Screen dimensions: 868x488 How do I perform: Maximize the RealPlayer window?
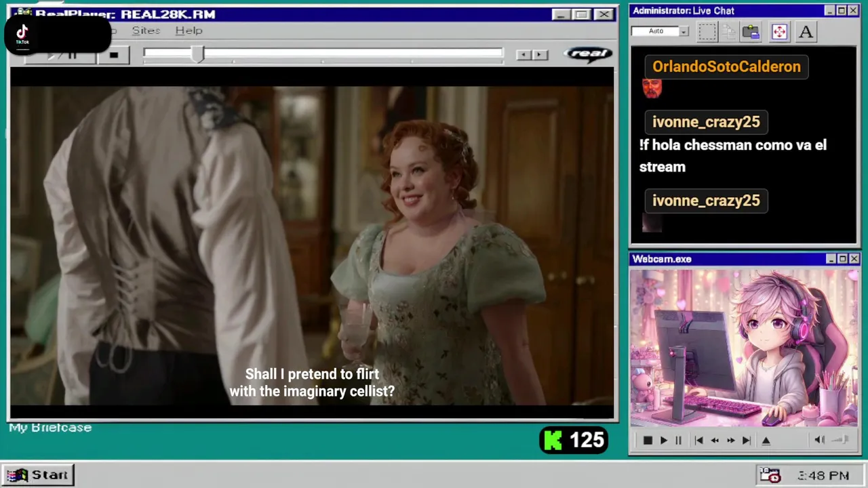(581, 14)
